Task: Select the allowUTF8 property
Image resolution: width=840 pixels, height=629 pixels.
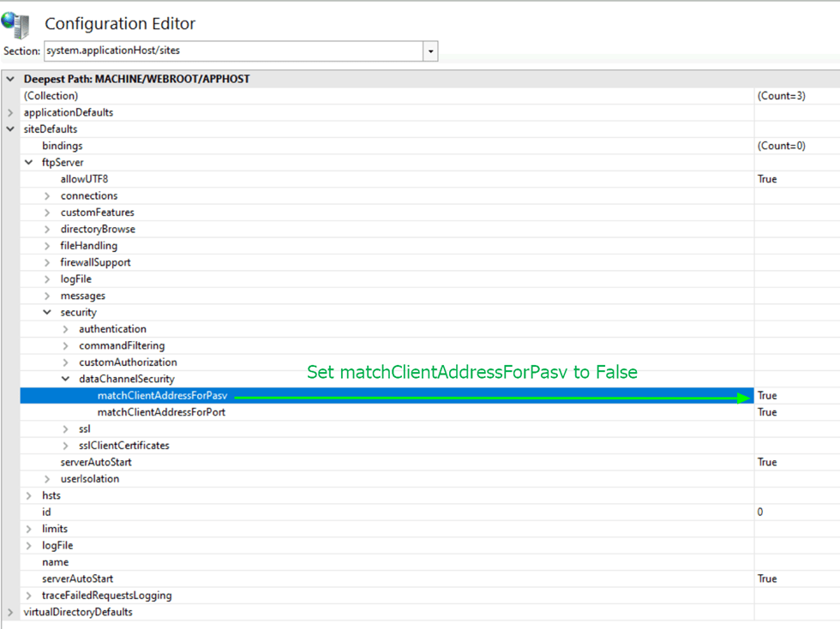Action: pos(84,179)
